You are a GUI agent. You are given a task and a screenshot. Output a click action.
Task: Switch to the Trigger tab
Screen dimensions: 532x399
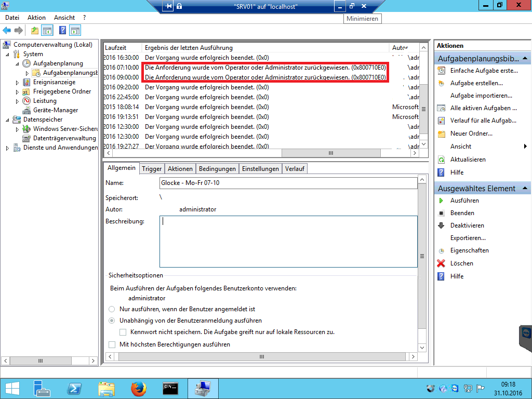152,168
